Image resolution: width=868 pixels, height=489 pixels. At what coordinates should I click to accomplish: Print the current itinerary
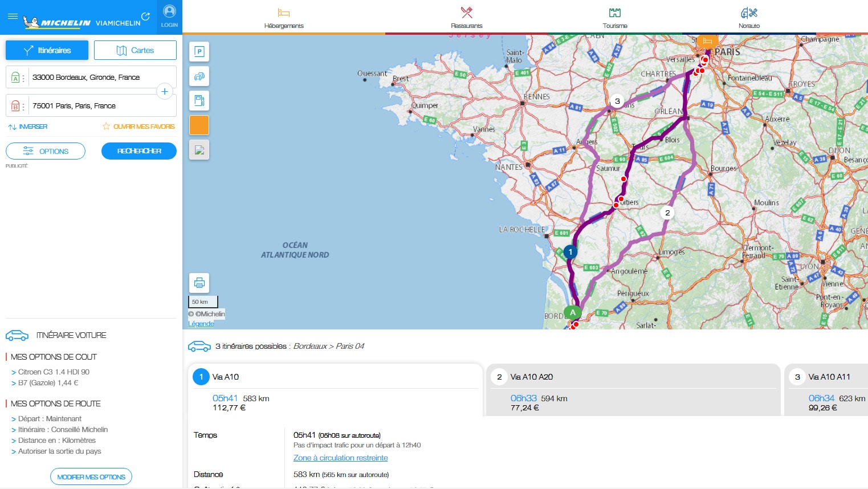(199, 282)
